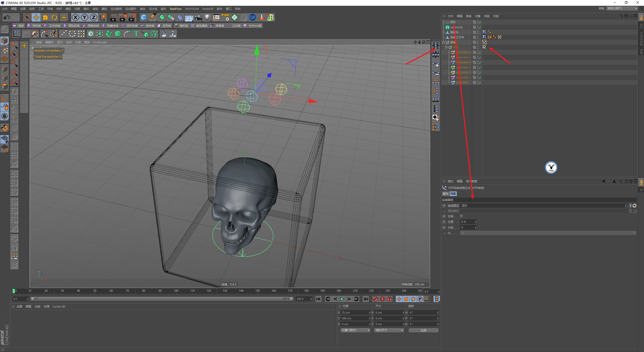644x352 pixels.
Task: Select Align to Spline tag on 空白
Action: [x=485, y=42]
